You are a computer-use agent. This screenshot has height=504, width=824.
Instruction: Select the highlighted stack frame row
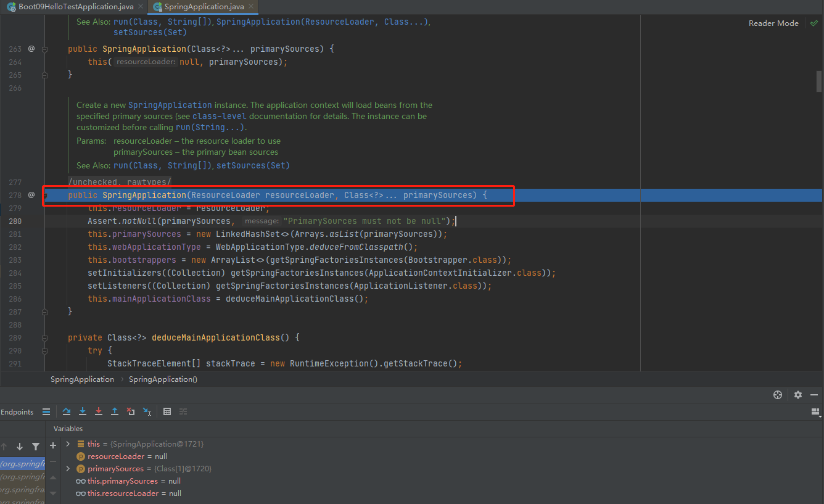(23, 464)
